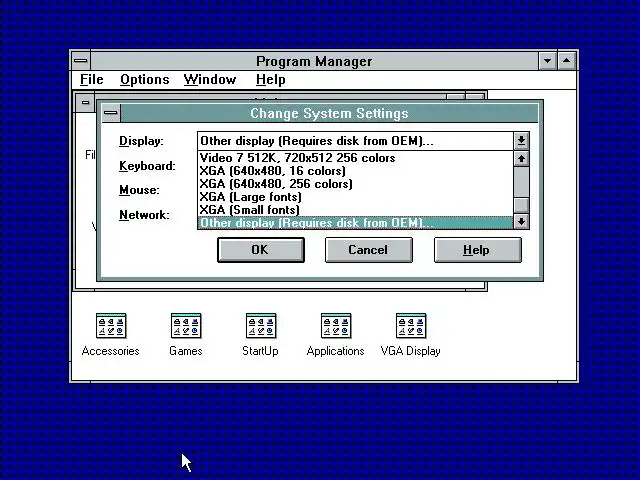This screenshot has height=480, width=640.
Task: Click the Keyboard label
Action: click(x=147, y=166)
